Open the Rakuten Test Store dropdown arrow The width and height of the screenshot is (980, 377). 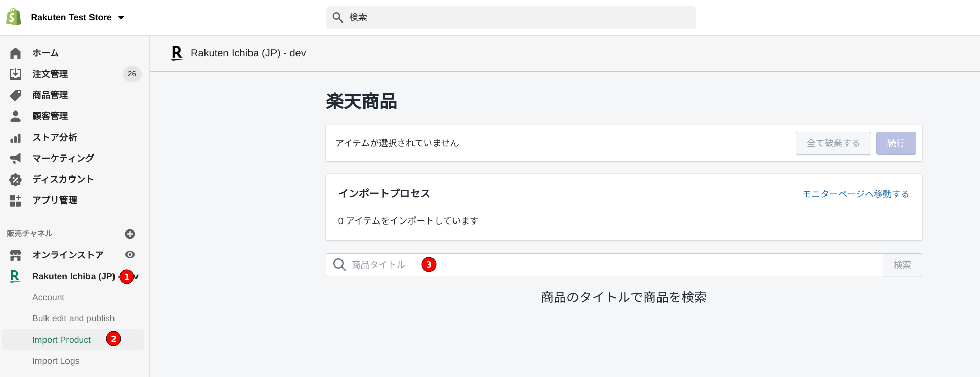pos(121,18)
